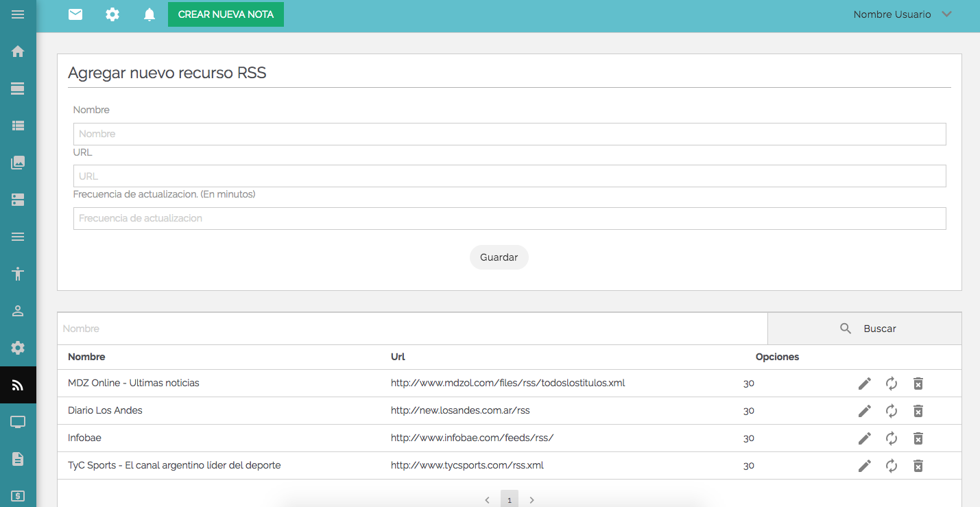Go to the home icon in the sidebar
This screenshot has height=507, width=980.
[x=18, y=51]
